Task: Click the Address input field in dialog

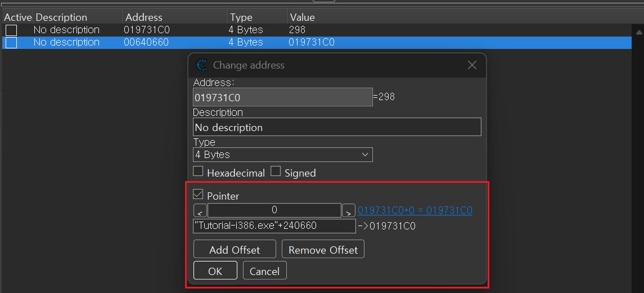Action: (x=282, y=97)
